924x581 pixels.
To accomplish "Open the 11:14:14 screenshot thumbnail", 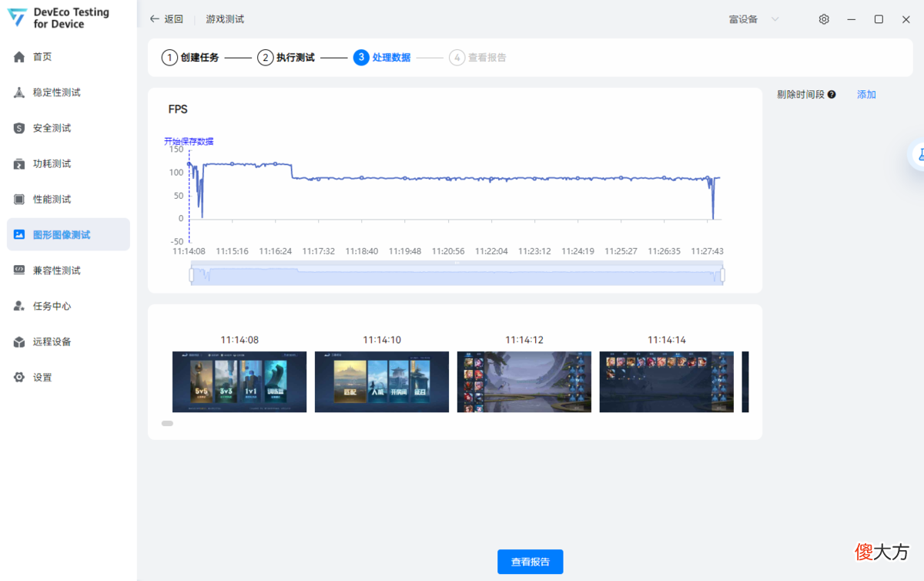I will (x=667, y=382).
